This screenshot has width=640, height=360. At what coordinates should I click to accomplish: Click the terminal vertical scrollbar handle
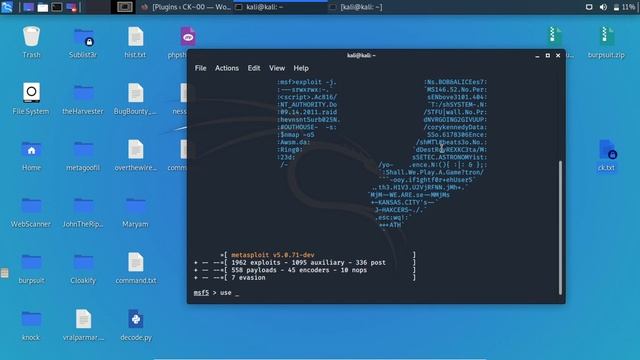[560, 227]
